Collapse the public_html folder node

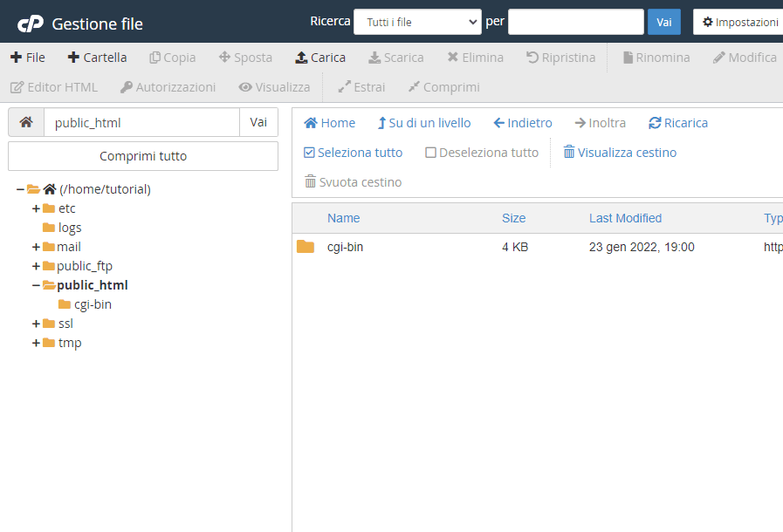(x=36, y=285)
